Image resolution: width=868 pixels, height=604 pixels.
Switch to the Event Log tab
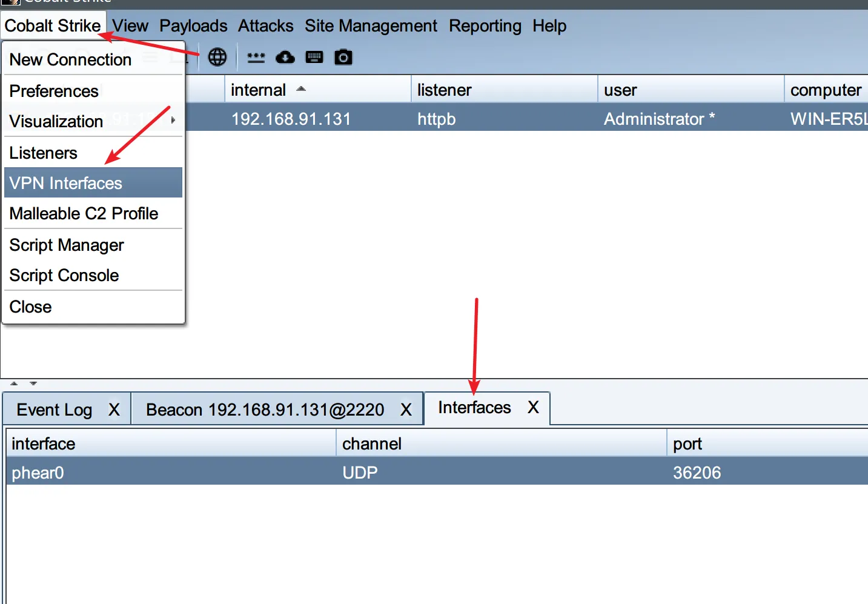tap(55, 410)
